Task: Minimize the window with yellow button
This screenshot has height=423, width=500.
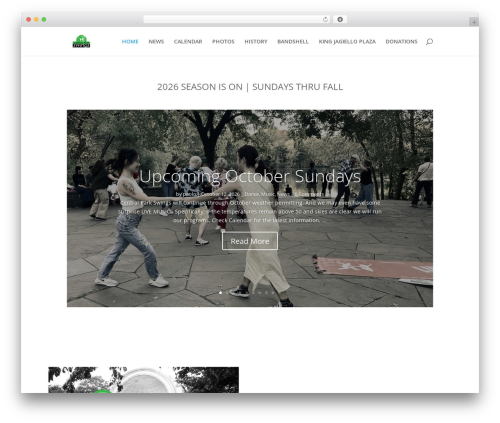Action: pyautogui.click(x=36, y=20)
